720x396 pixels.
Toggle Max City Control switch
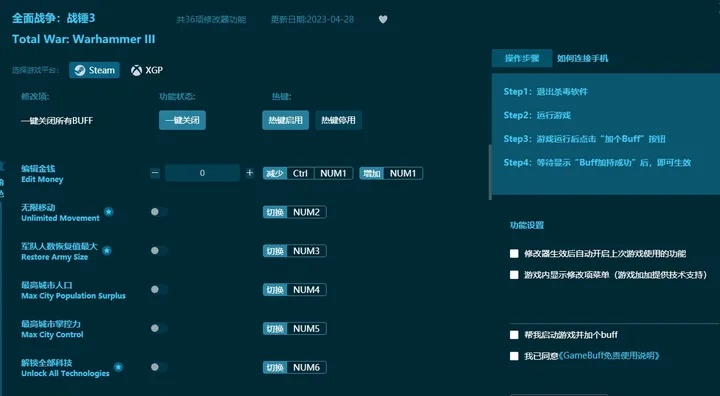coord(159,328)
